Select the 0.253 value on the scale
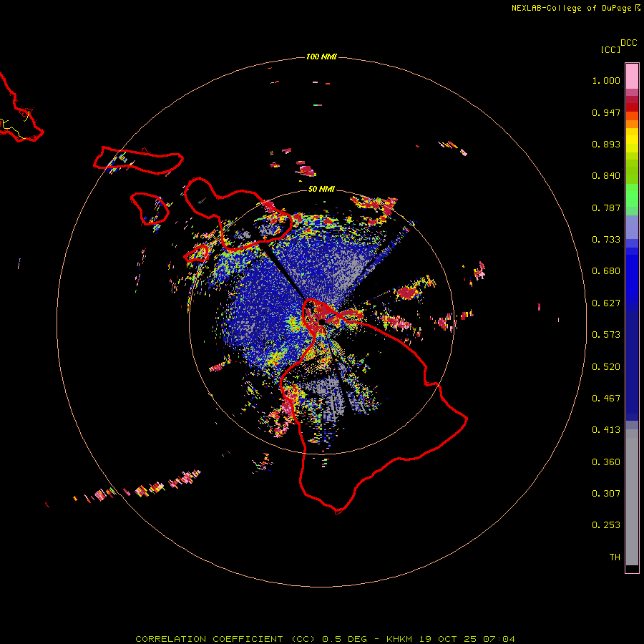This screenshot has width=644, height=644. coord(606,525)
